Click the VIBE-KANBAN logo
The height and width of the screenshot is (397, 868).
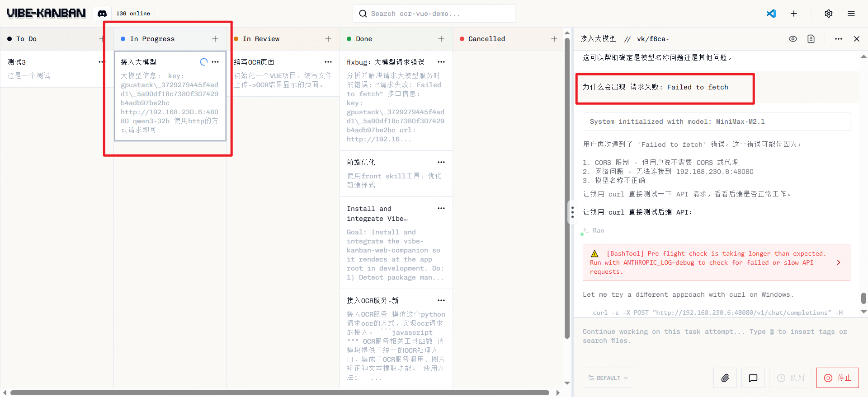pos(46,13)
